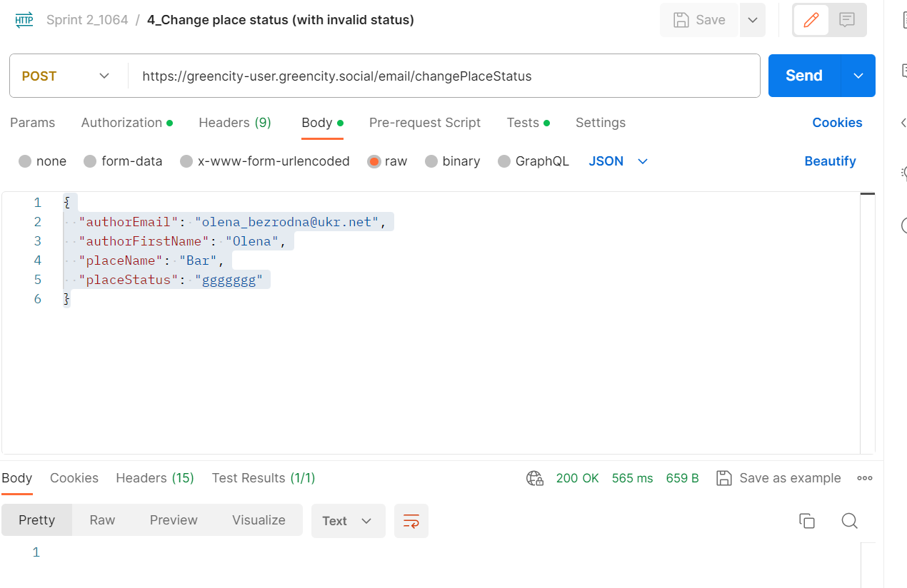Click the blue Send button
Screen dimensions: 907x588
(x=804, y=76)
